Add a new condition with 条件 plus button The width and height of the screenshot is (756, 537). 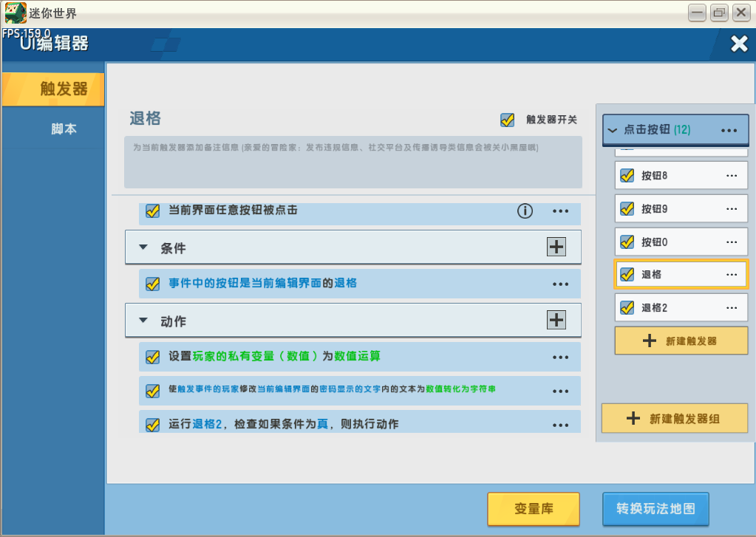pyautogui.click(x=556, y=247)
